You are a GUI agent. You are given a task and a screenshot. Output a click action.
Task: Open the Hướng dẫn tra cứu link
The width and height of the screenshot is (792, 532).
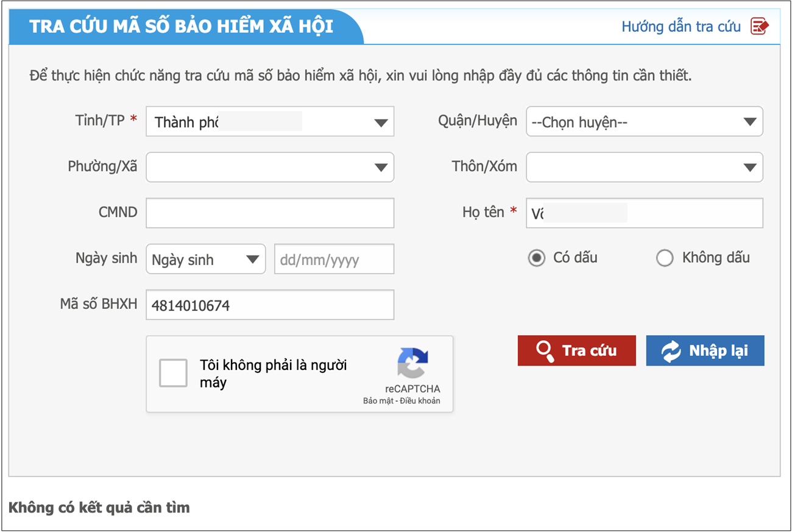681,26
